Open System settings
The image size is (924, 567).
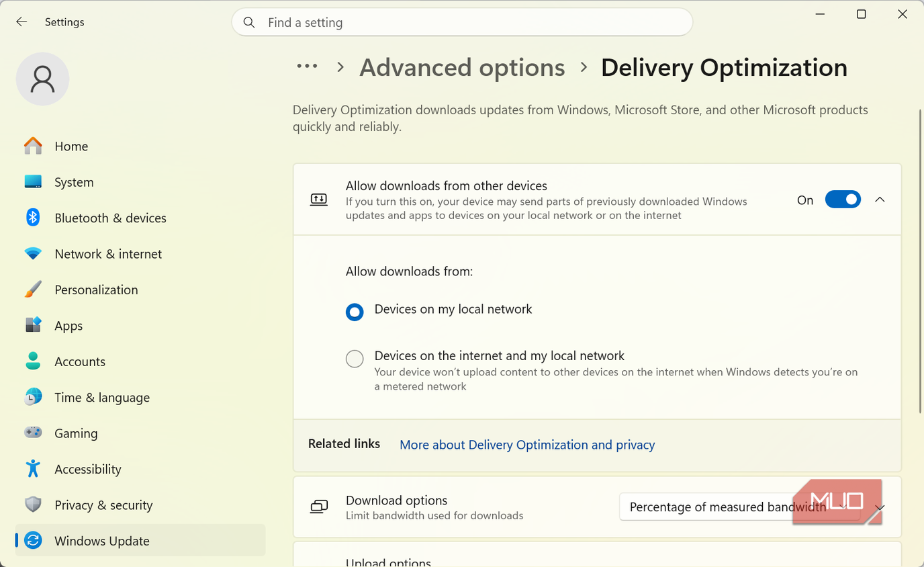pyautogui.click(x=140, y=182)
